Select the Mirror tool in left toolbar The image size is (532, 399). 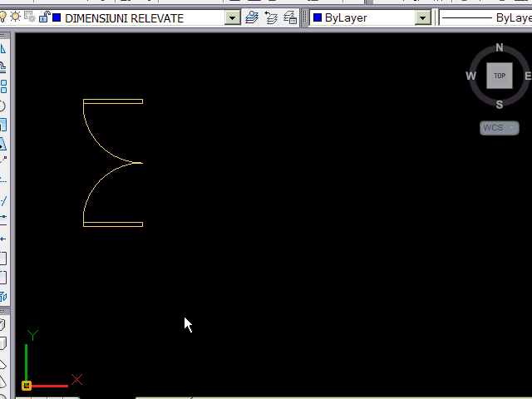pyautogui.click(x=3, y=49)
